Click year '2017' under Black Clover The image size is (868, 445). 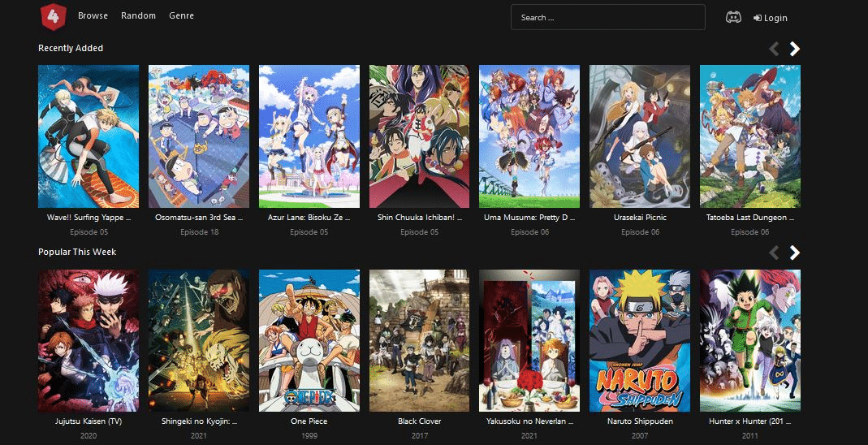coord(420,435)
